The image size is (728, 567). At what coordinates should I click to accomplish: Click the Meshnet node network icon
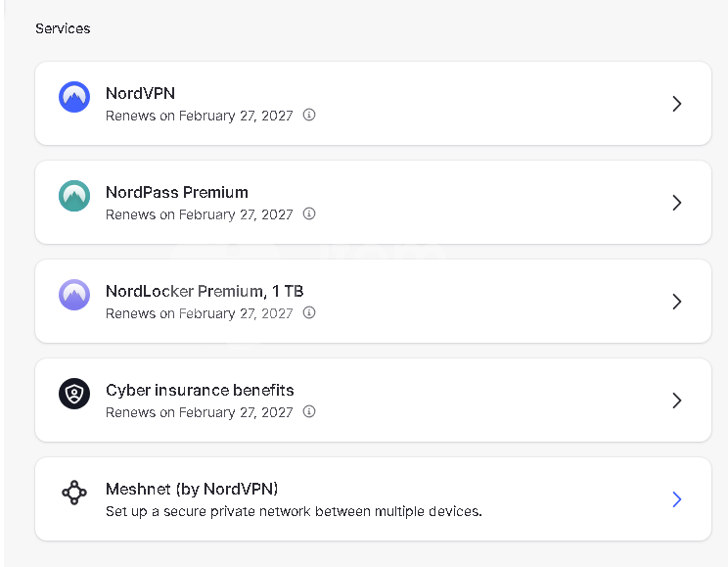pyautogui.click(x=74, y=493)
